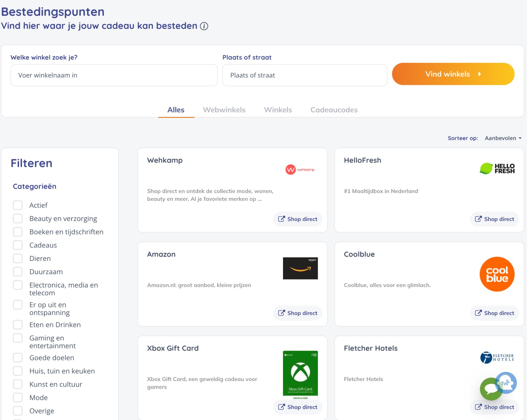Click Shop direct on HelloFresh card
Image resolution: width=527 pixels, height=420 pixels.
495,219
